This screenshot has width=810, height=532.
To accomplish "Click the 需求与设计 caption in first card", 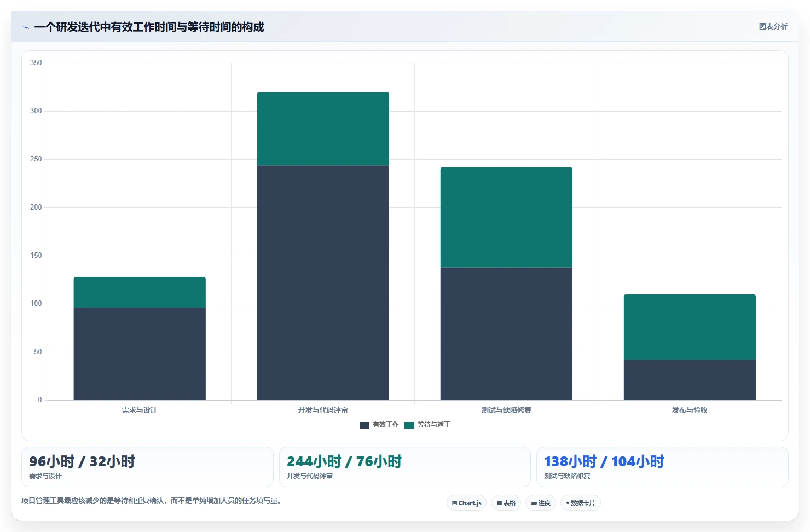I will tap(45, 476).
